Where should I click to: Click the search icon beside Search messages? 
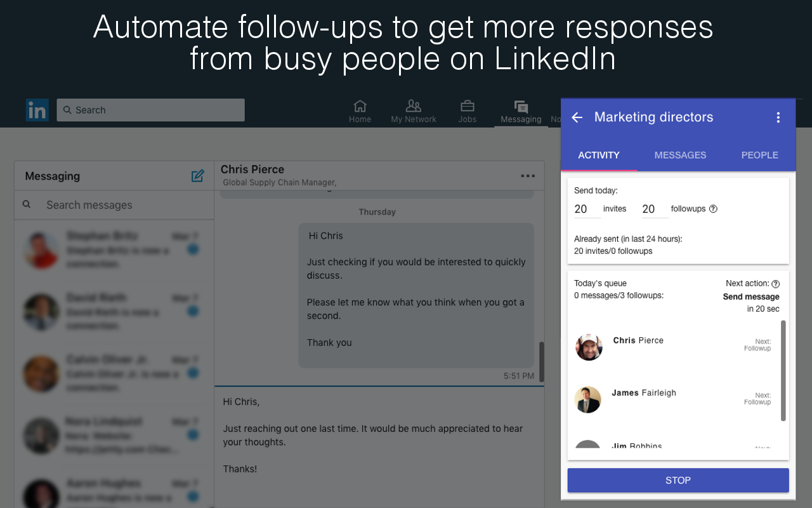click(x=26, y=204)
